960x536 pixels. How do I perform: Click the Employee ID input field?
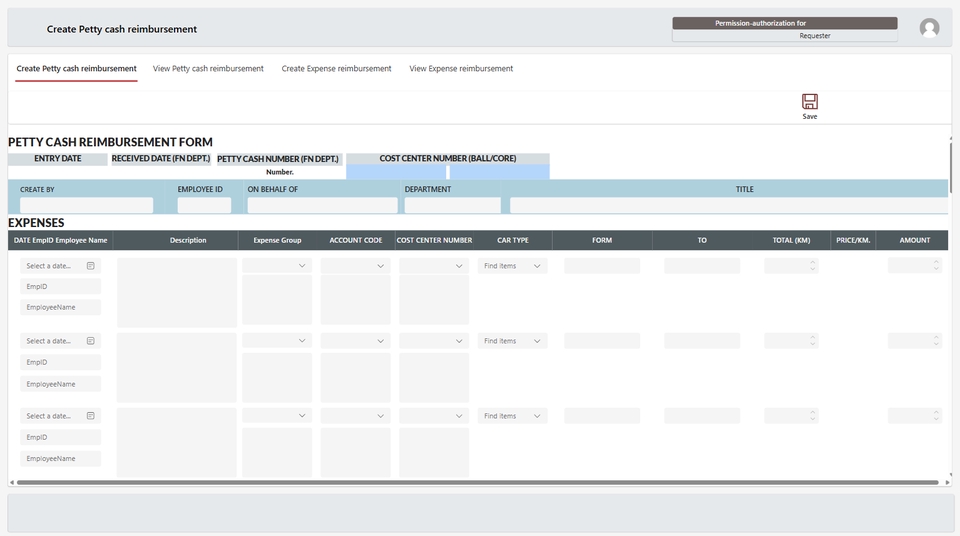point(204,205)
